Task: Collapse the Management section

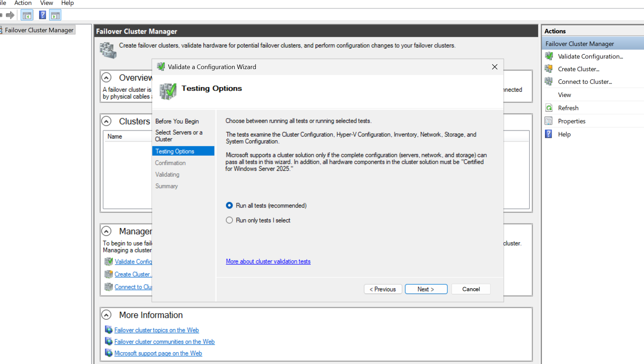Action: pyautogui.click(x=106, y=231)
